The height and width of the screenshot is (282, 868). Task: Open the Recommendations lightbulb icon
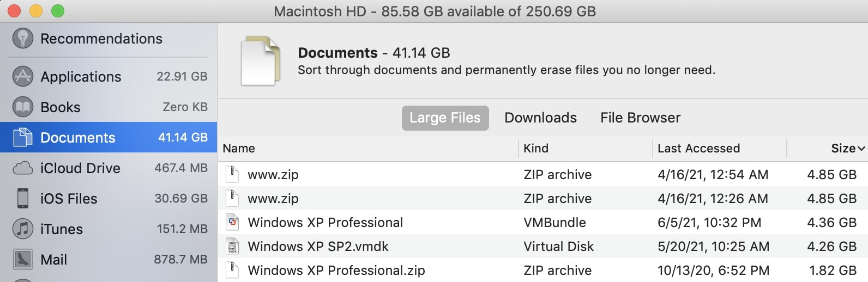tap(23, 38)
